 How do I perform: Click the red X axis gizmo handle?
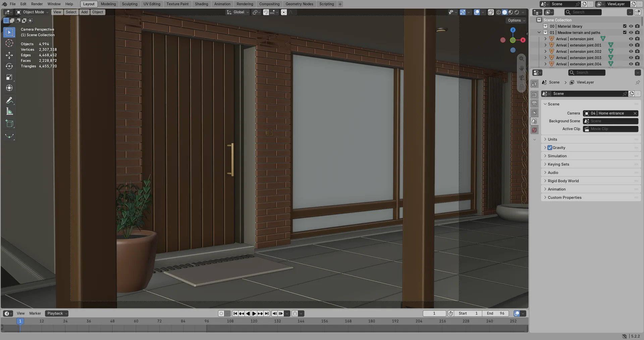[x=523, y=40]
